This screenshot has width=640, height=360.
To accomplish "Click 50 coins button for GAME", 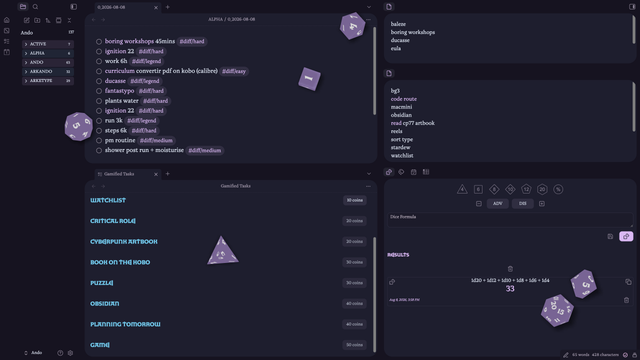I will [x=354, y=345].
